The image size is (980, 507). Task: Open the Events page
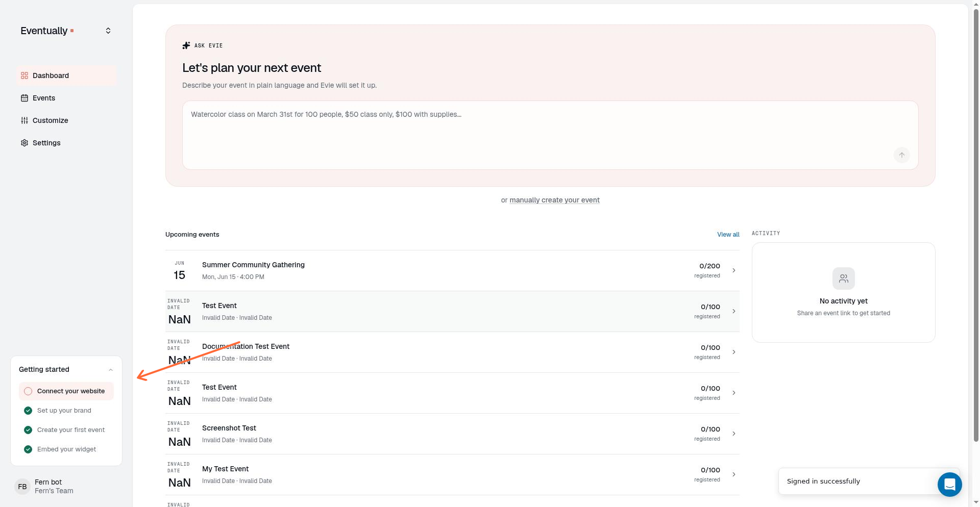[66, 98]
